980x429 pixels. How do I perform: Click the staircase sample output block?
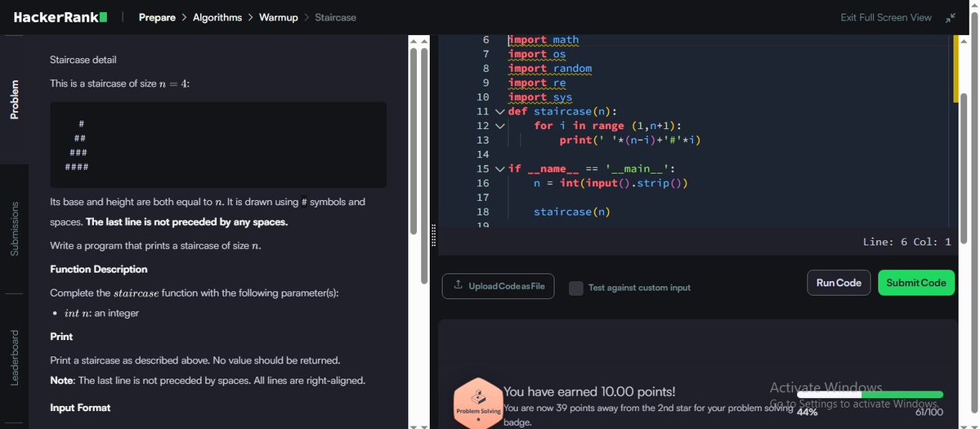click(x=218, y=145)
